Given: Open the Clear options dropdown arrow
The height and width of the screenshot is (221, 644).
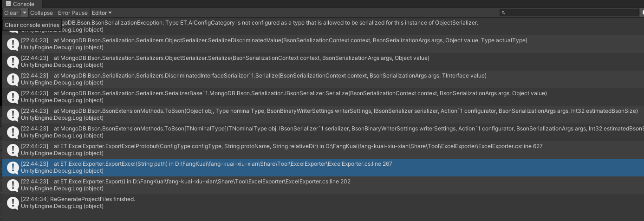Looking at the screenshot, I should [25, 13].
